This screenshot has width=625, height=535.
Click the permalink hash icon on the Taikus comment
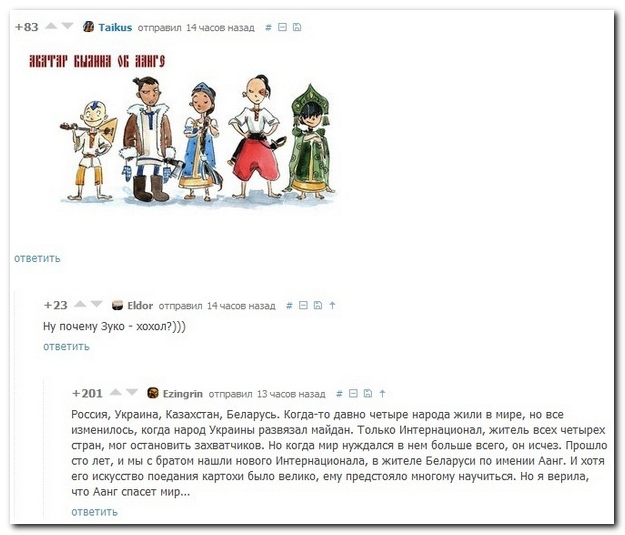pyautogui.click(x=268, y=27)
